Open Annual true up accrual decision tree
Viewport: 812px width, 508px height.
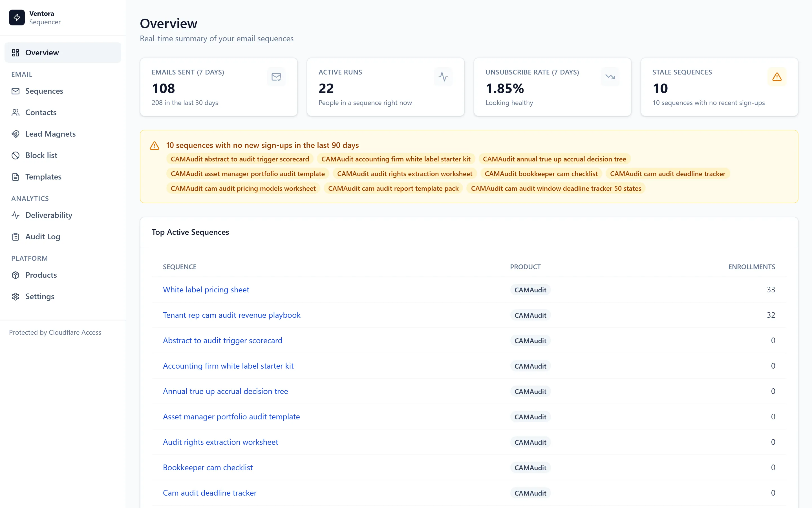click(226, 391)
